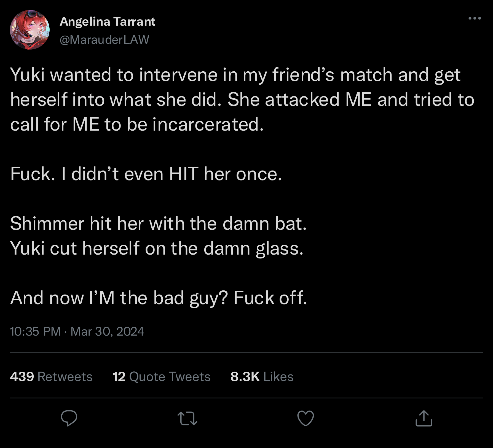
Task: Click the closing line 'And now I'M the bad guy?'
Action: 159,298
